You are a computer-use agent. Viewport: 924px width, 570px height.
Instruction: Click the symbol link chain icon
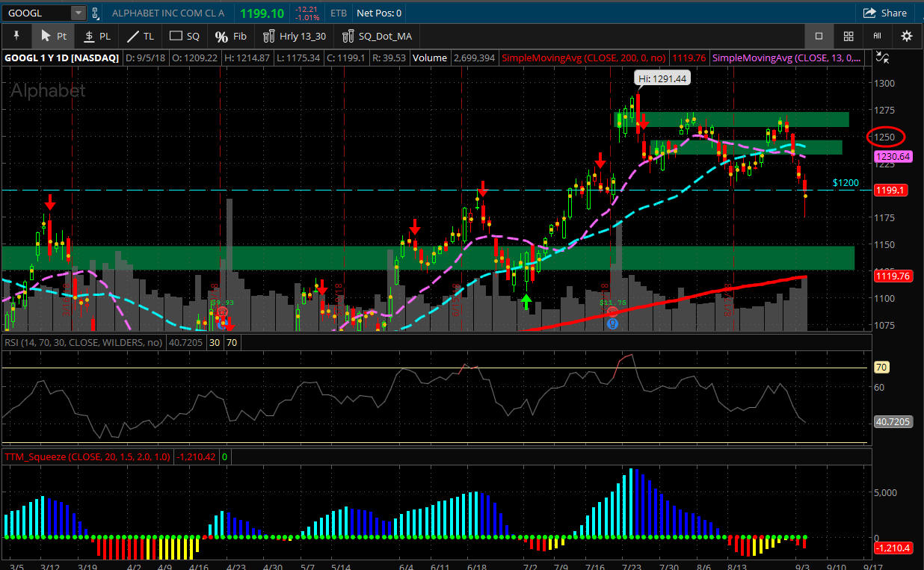click(x=95, y=13)
